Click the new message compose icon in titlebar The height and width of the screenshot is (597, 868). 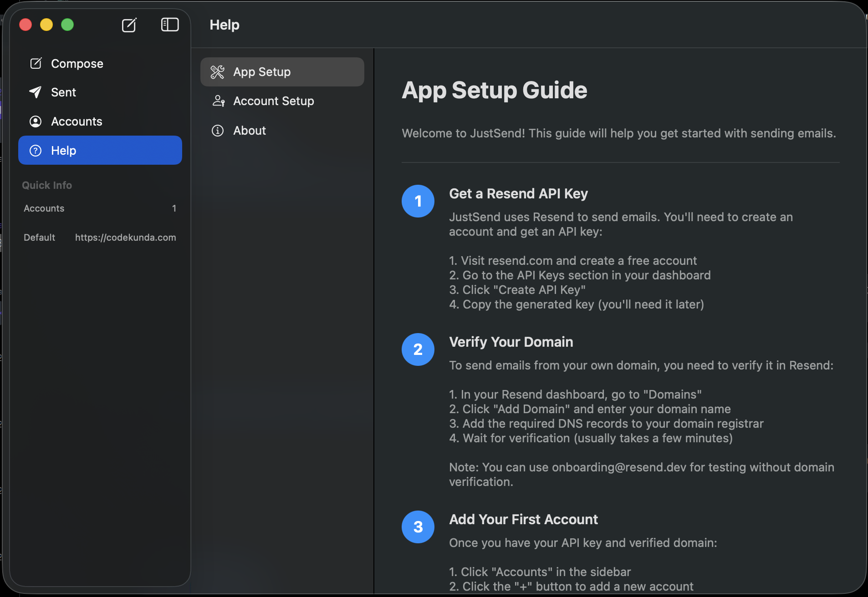pyautogui.click(x=129, y=25)
